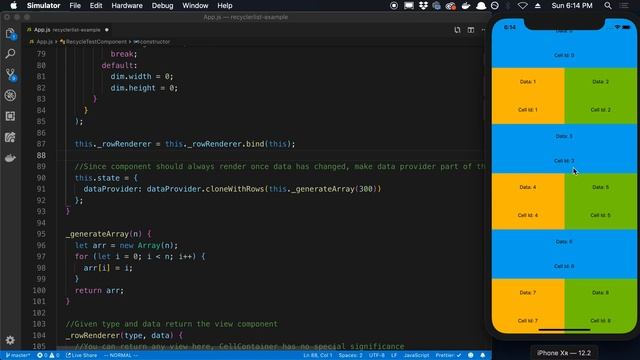Click the 'iPhone Xs — 12.2' simulator label
640x360 pixels.
pos(564,353)
